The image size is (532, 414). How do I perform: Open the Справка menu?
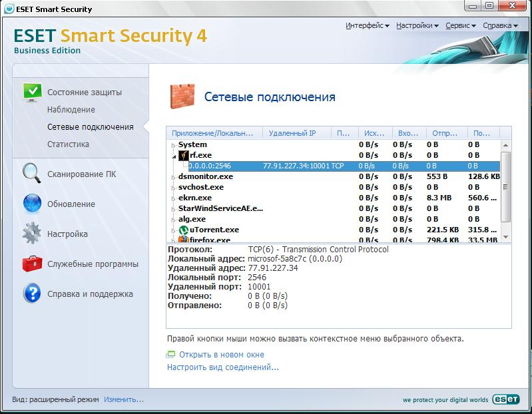click(x=500, y=26)
